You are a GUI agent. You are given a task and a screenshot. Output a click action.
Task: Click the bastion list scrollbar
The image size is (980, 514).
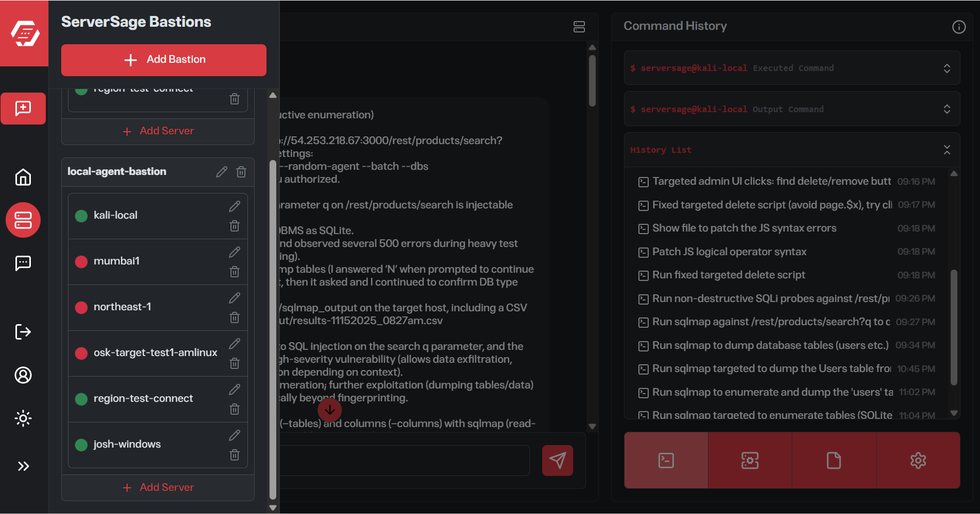[273, 329]
